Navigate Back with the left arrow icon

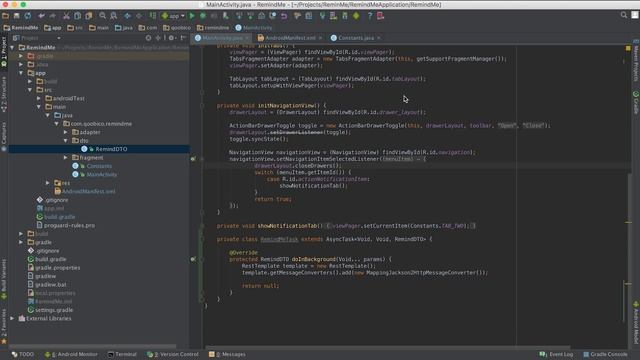(127, 16)
